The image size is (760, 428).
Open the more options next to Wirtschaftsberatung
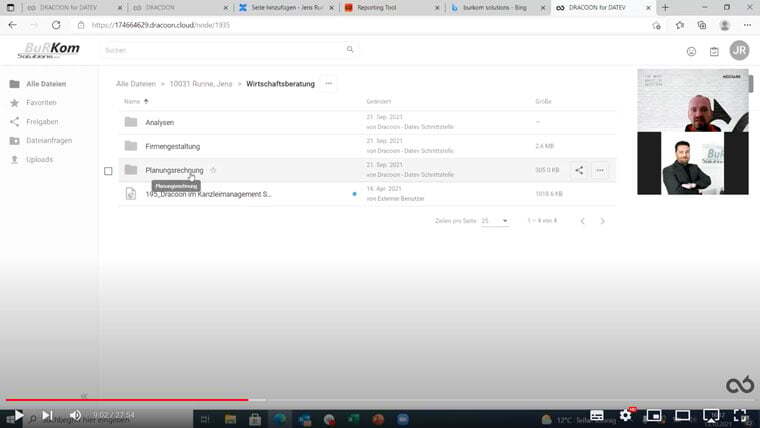click(x=329, y=83)
